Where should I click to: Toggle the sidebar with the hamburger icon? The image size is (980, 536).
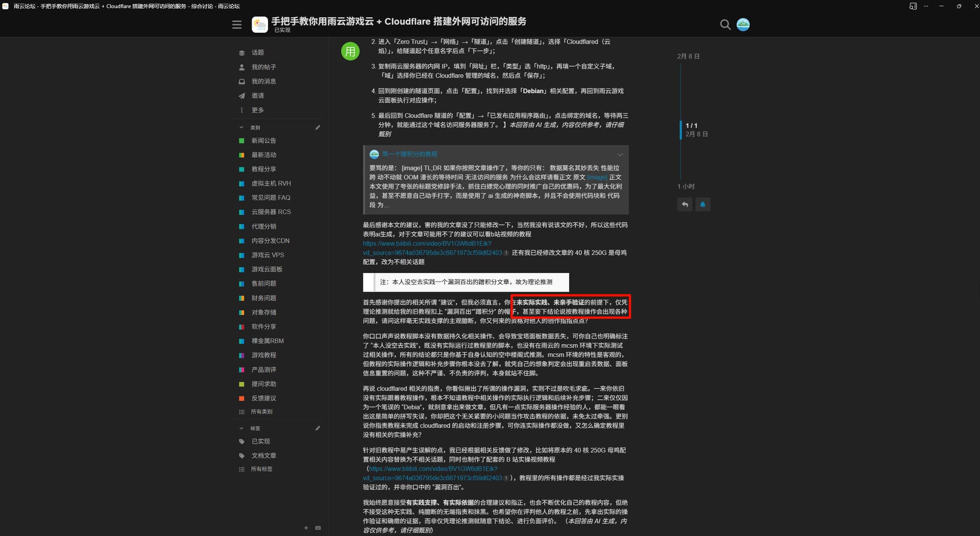(237, 25)
